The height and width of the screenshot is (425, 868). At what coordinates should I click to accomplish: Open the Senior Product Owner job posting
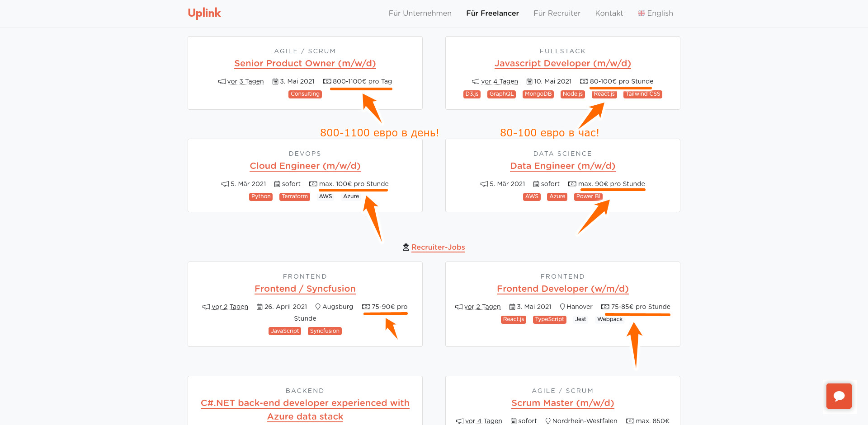tap(305, 63)
